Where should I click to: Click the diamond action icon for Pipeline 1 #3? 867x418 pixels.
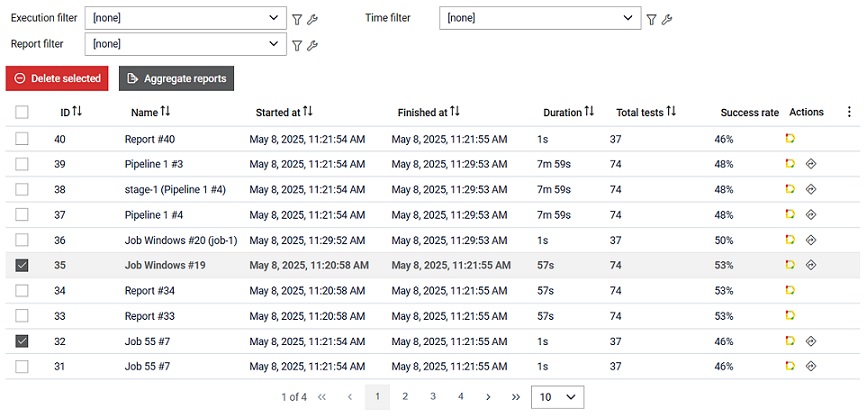coord(811,164)
